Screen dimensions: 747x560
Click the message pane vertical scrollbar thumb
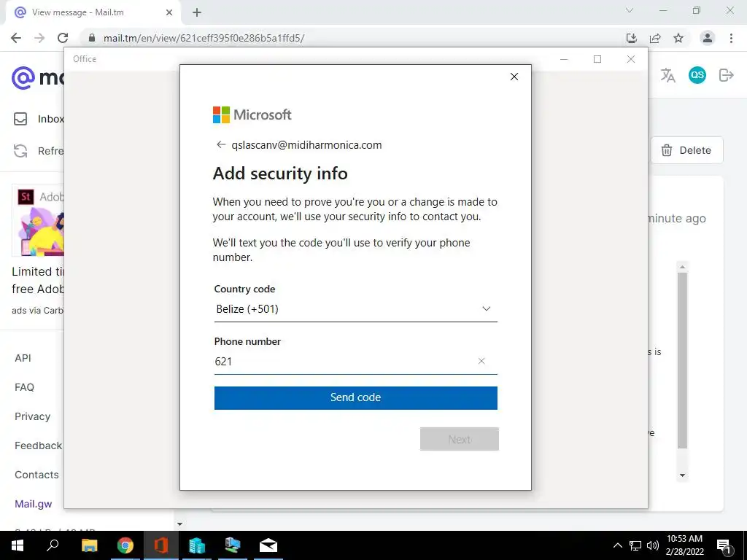(x=682, y=360)
